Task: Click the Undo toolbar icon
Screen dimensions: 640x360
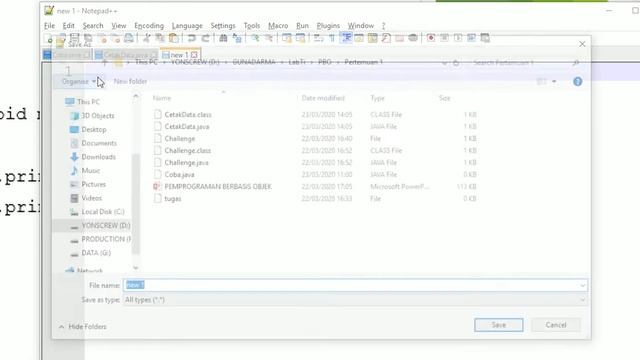Action: click(x=191, y=38)
